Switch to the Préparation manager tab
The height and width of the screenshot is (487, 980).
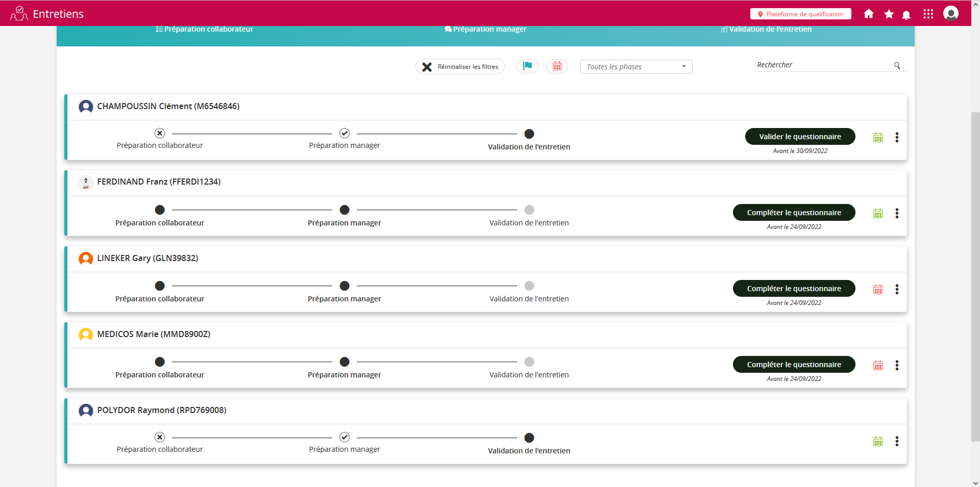pyautogui.click(x=485, y=30)
